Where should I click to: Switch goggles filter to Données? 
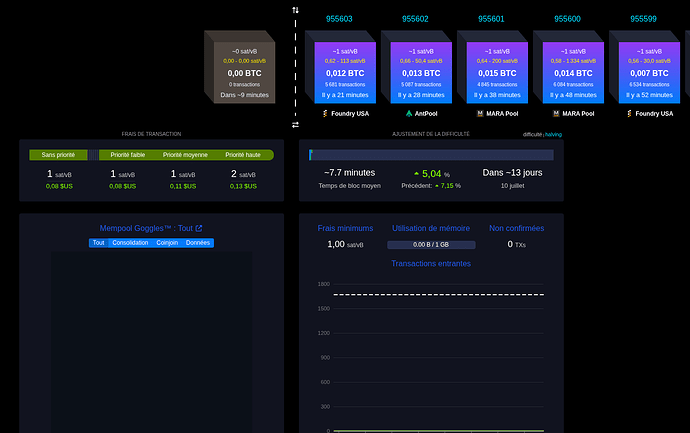[x=198, y=243]
